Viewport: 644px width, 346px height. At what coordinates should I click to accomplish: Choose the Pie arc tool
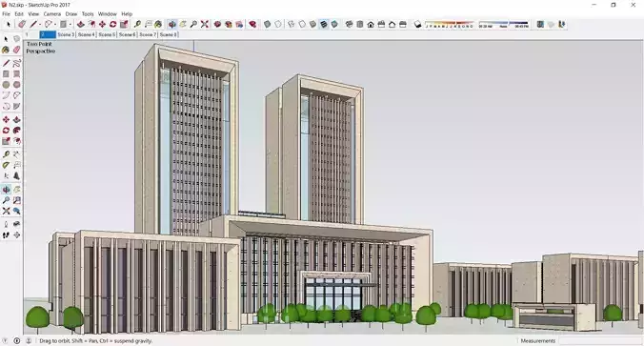pos(17,106)
